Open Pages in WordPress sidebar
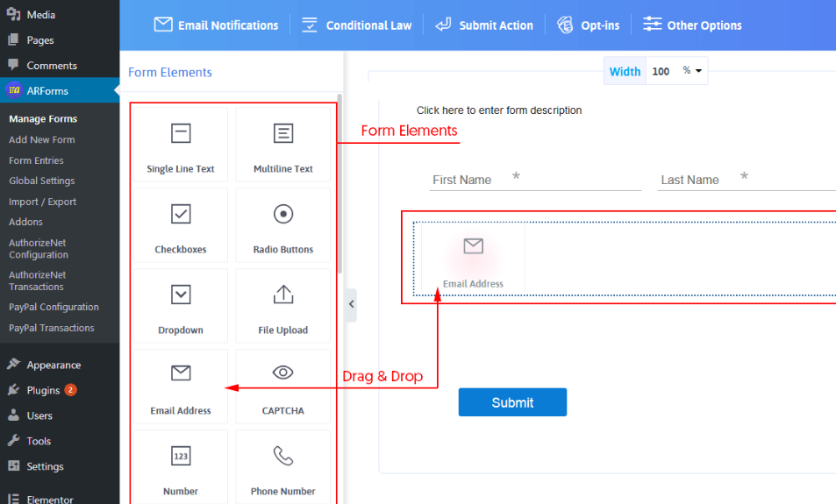 (60, 40)
